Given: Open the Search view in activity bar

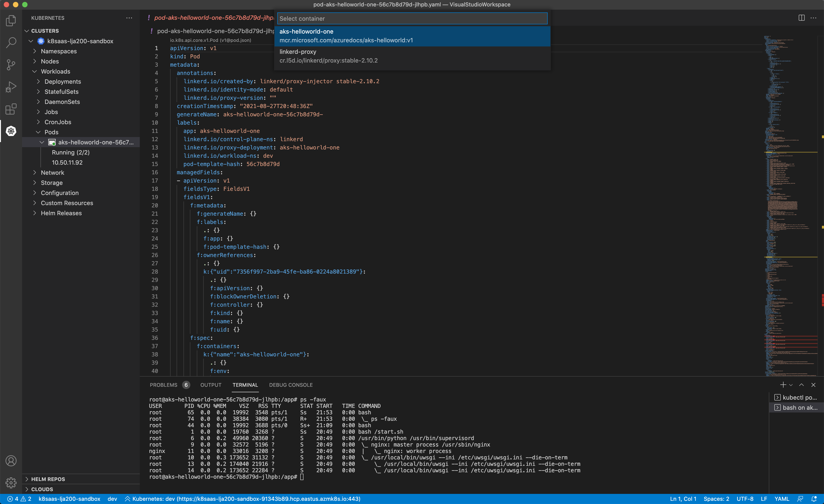Looking at the screenshot, I should click(11, 43).
